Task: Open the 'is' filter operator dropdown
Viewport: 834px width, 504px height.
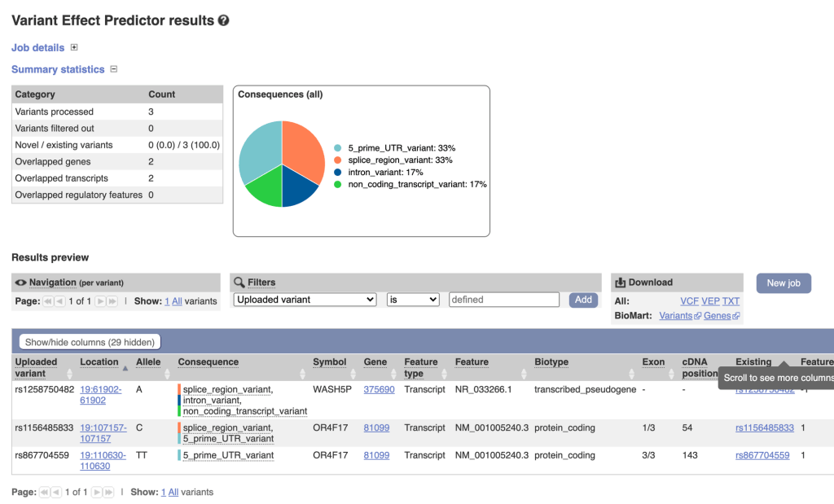Action: 412,300
